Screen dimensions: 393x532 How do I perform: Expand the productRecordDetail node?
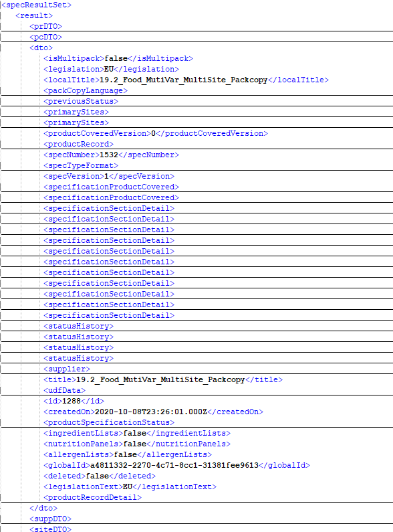tap(92, 497)
